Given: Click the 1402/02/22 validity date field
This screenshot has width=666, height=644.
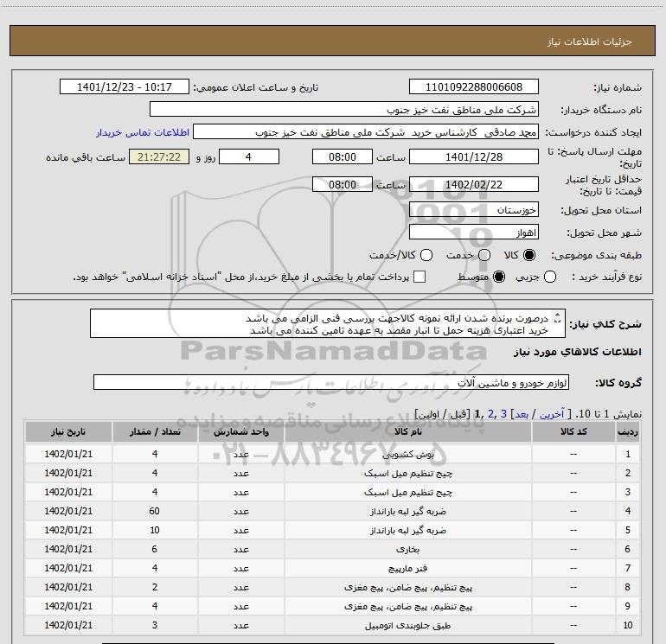Looking at the screenshot, I should [x=474, y=184].
